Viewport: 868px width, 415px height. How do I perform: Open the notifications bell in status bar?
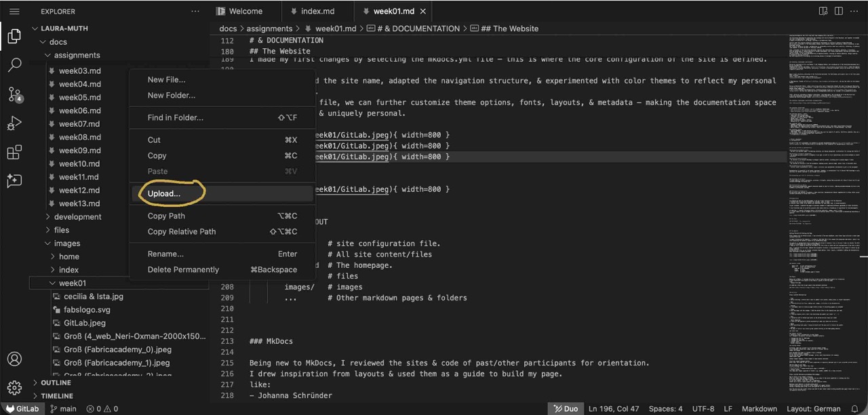pos(855,409)
